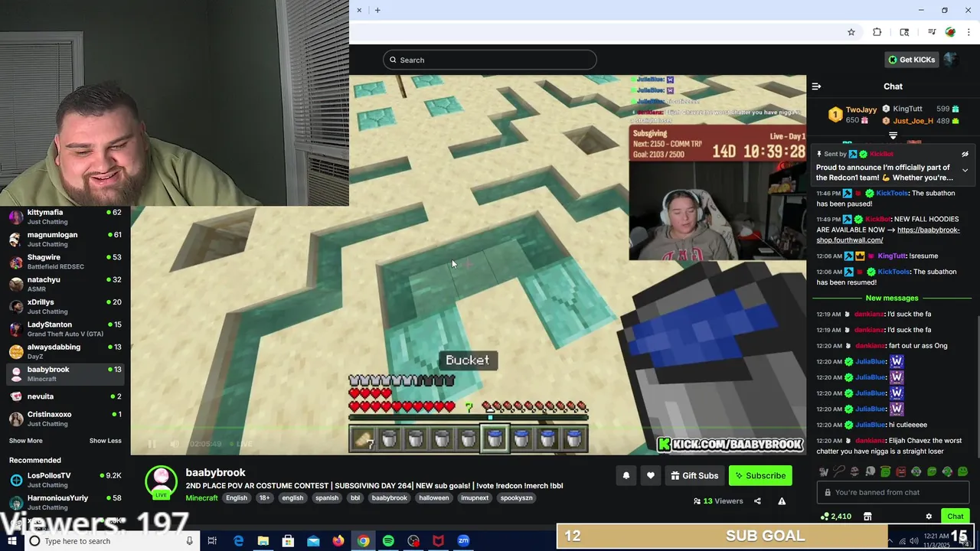The width and height of the screenshot is (980, 551).
Task: Click the halloween tag
Action: [x=433, y=498]
